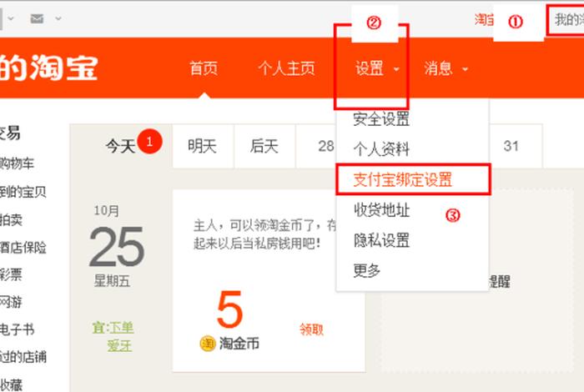Click the red notification badge on 今天
This screenshot has width=584, height=392.
[149, 142]
